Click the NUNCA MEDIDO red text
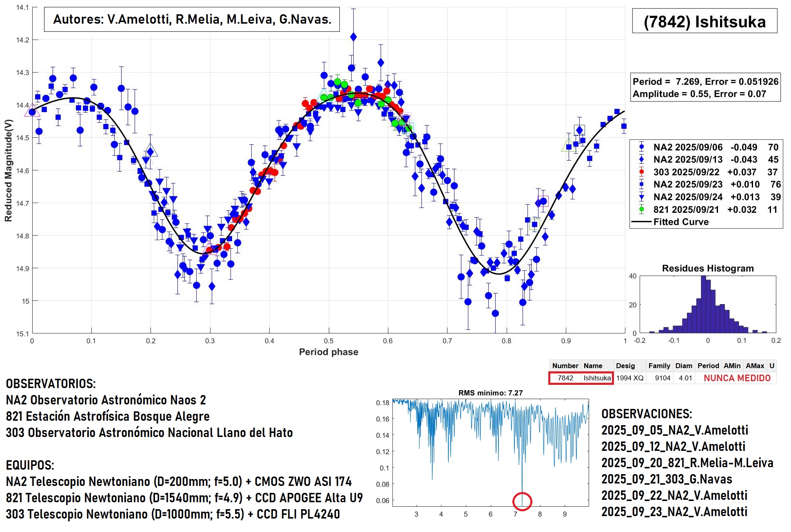This screenshot has height=532, width=791. (x=737, y=378)
